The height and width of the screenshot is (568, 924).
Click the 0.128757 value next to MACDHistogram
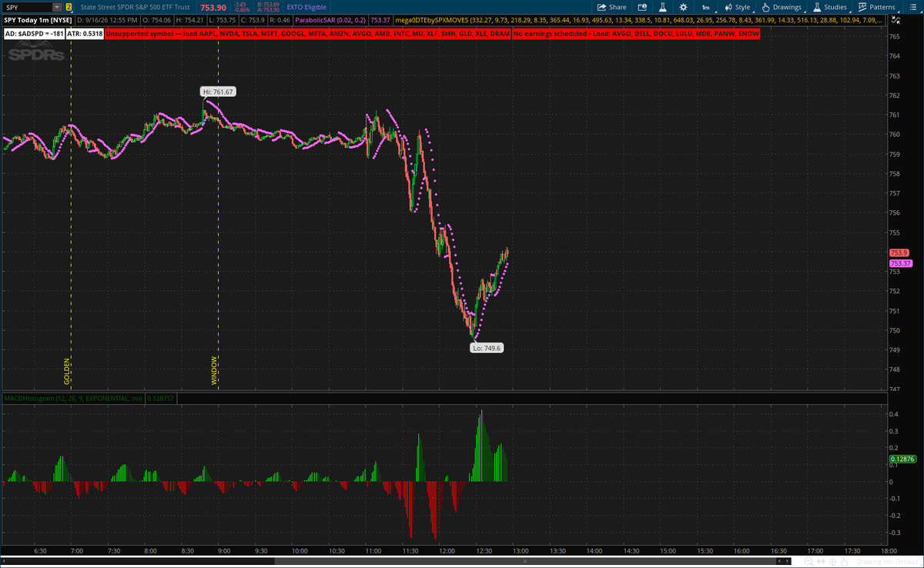160,398
